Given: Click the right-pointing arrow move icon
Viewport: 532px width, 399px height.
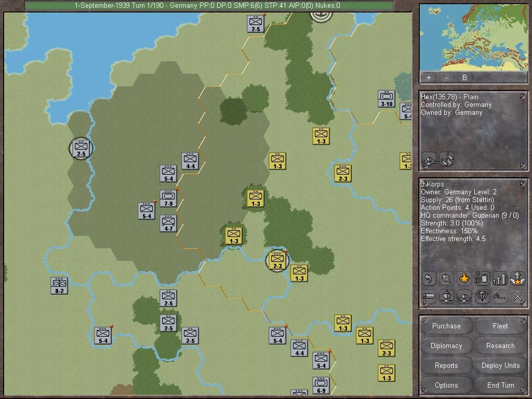Looking at the screenshot, I should click(x=429, y=296).
